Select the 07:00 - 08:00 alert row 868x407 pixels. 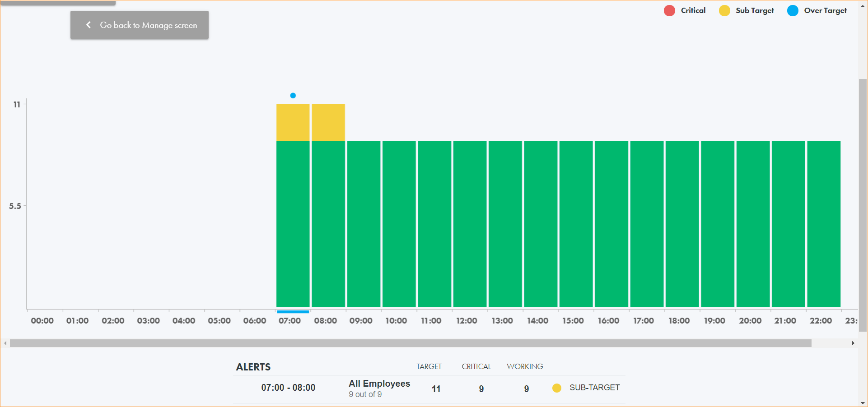288,388
